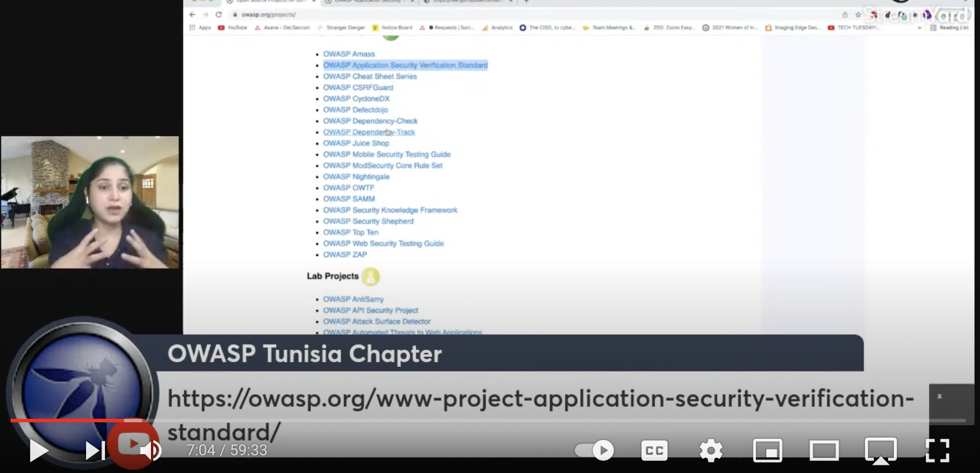
Task: Close the overlay with the small x button
Action: 940,396
